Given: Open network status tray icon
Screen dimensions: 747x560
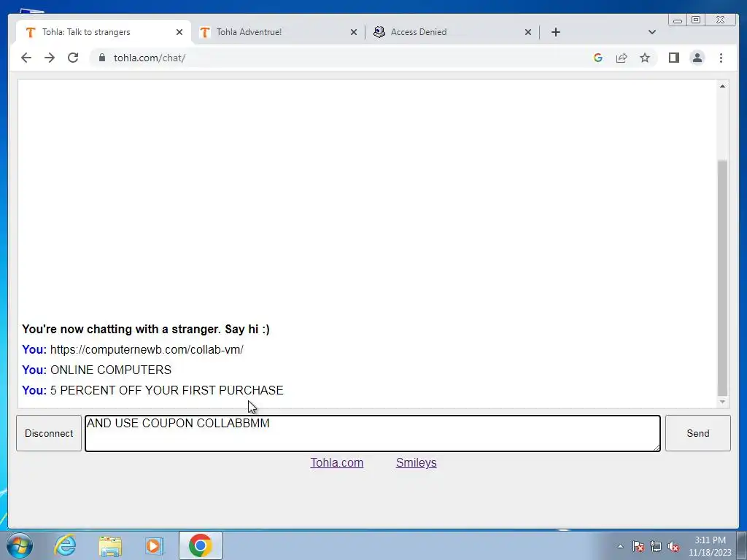Looking at the screenshot, I should click(x=656, y=546).
